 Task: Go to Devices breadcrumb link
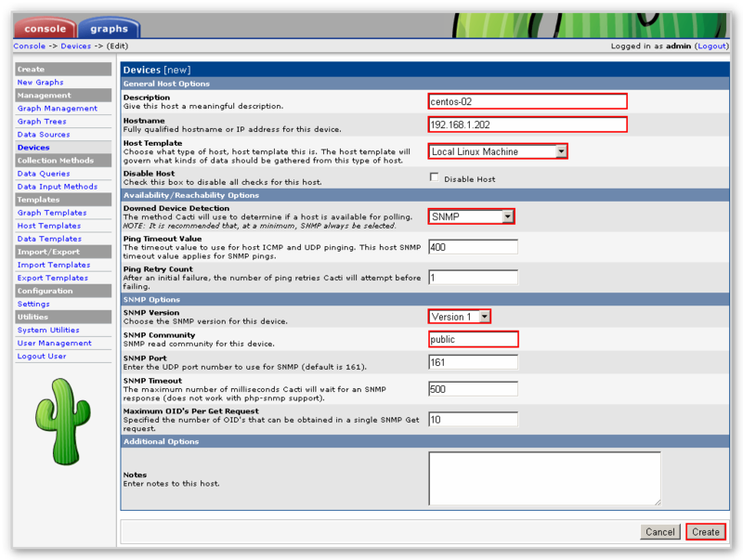click(76, 46)
